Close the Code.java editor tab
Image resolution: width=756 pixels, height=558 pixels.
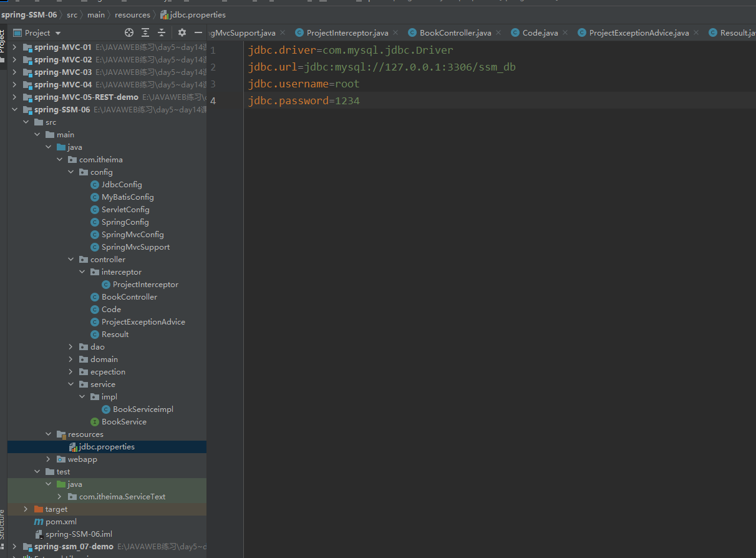(565, 32)
